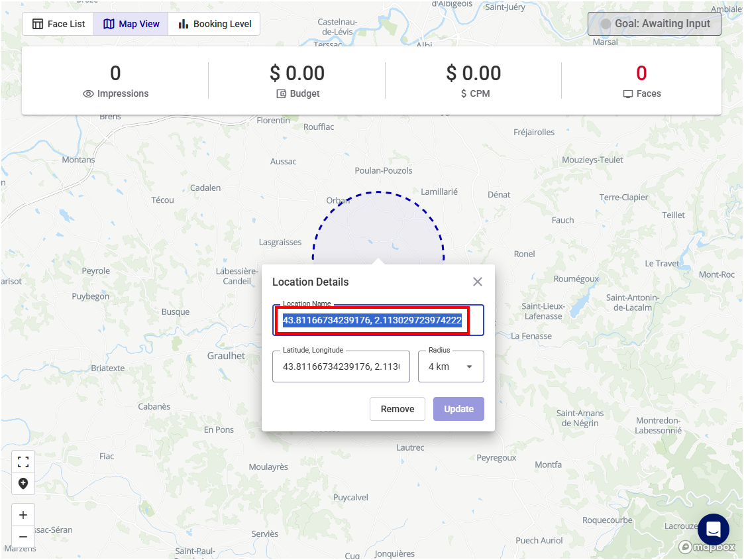Click the Graulhet town label on map
Image resolution: width=744 pixels, height=560 pixels.
[x=227, y=356]
